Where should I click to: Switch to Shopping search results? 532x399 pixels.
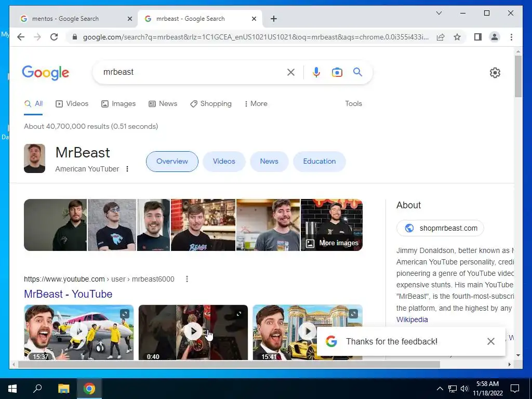[211, 103]
